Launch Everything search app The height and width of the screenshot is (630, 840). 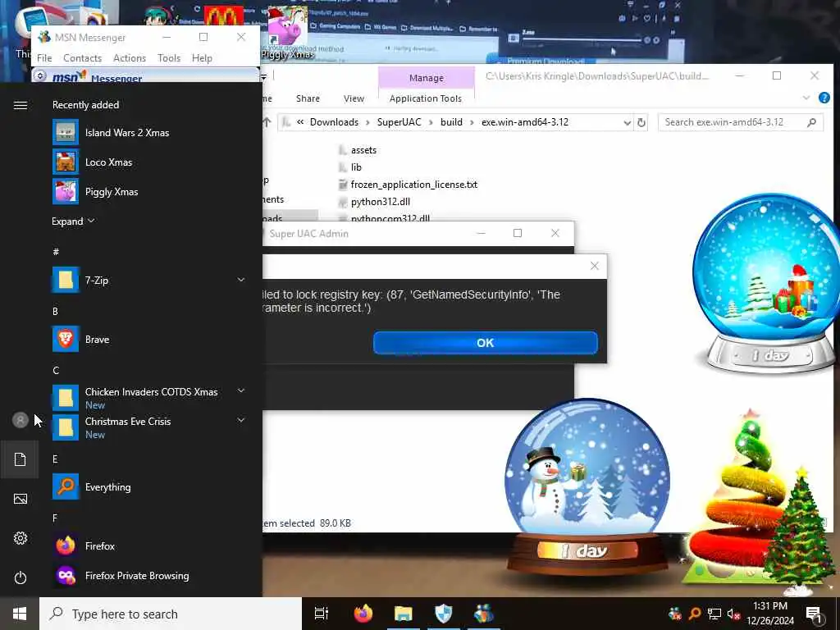point(107,487)
